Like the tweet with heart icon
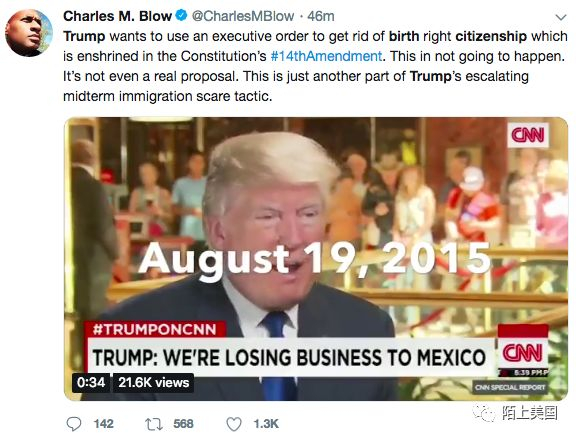The image size is (576, 438). 234,424
